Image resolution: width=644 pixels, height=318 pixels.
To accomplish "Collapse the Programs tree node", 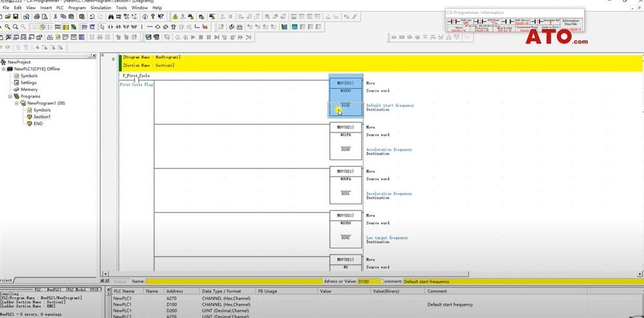I will [11, 97].
